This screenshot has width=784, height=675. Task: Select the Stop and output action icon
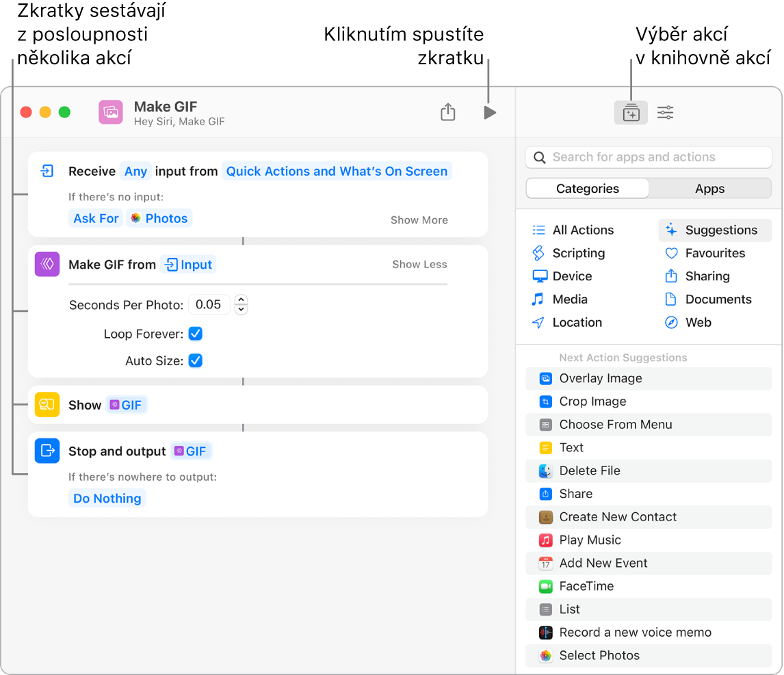tap(47, 451)
